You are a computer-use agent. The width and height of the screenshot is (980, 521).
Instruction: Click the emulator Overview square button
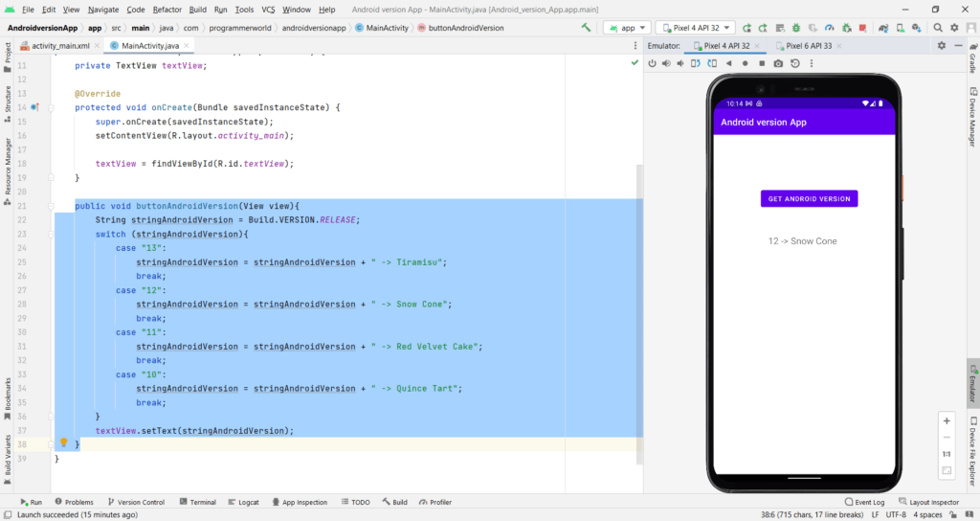762,63
